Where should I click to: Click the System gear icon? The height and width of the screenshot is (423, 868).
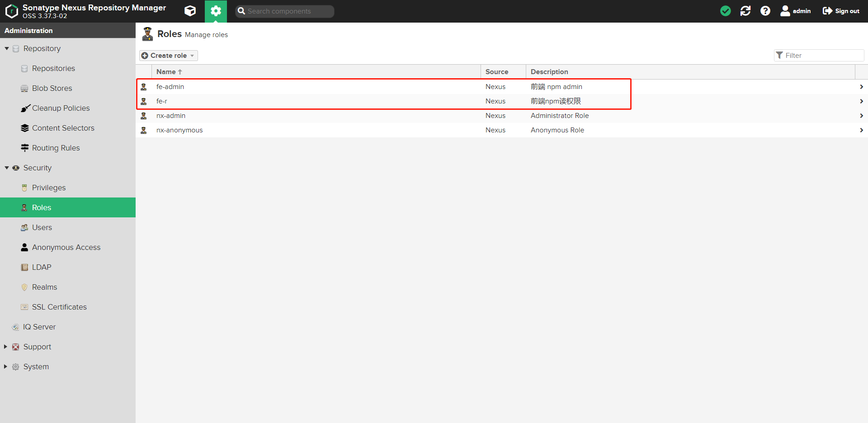[16, 367]
